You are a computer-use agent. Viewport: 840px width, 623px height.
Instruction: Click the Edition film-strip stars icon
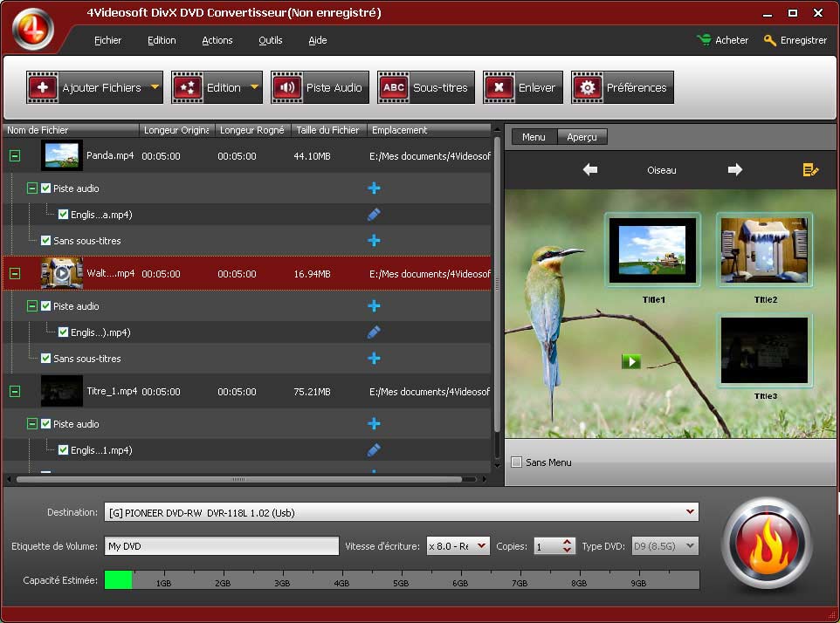[187, 87]
